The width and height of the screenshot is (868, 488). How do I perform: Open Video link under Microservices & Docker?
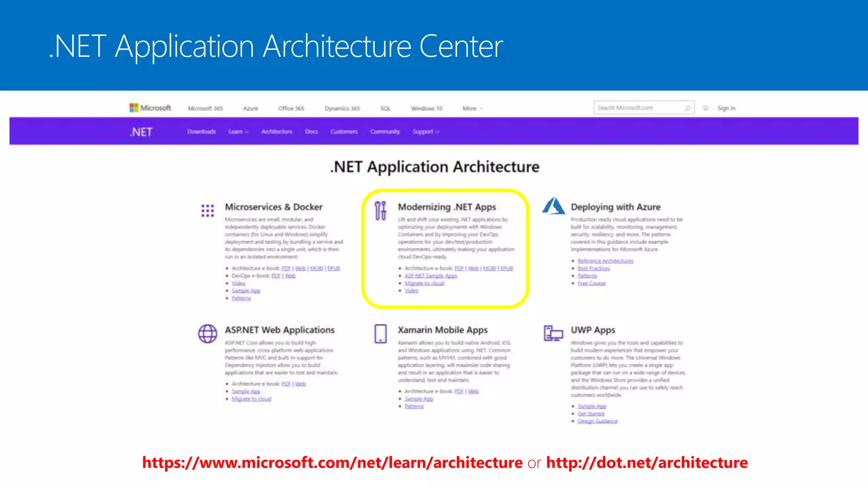tap(239, 283)
